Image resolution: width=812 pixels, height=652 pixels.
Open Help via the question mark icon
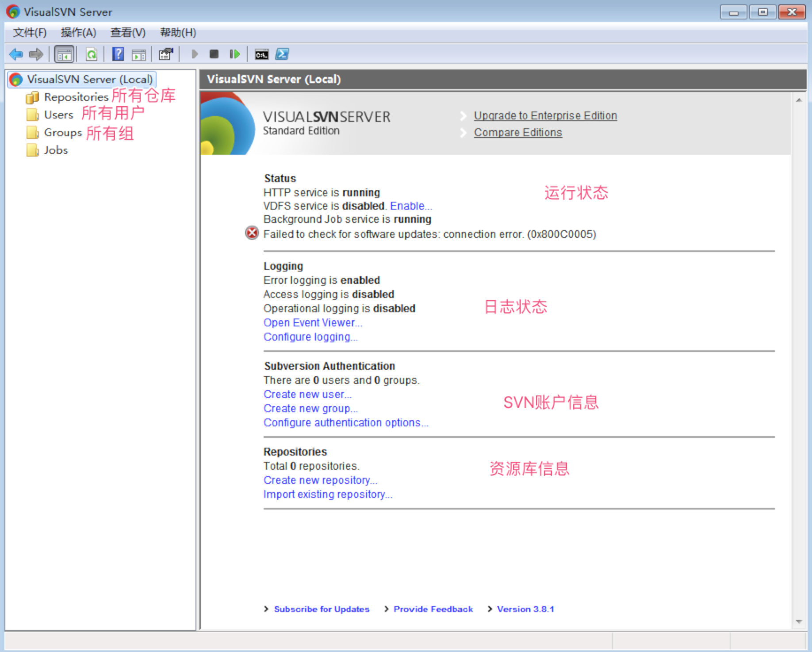pyautogui.click(x=118, y=54)
